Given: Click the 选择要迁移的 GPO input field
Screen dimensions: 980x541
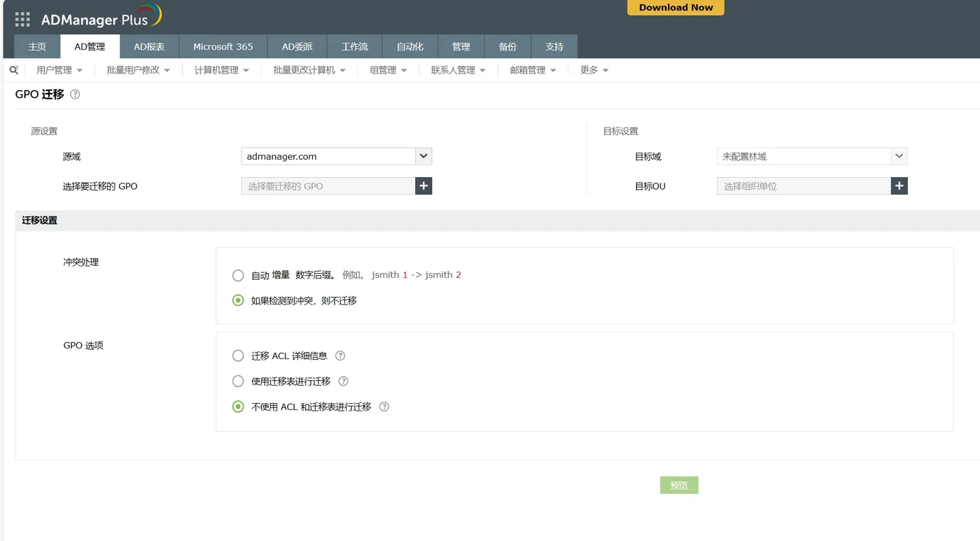Looking at the screenshot, I should (x=329, y=185).
